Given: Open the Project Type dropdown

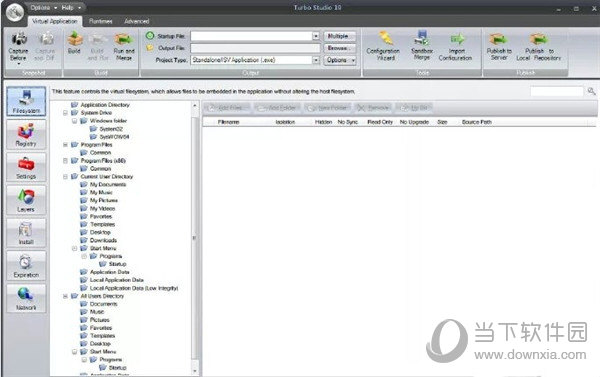Looking at the screenshot, I should pos(316,60).
